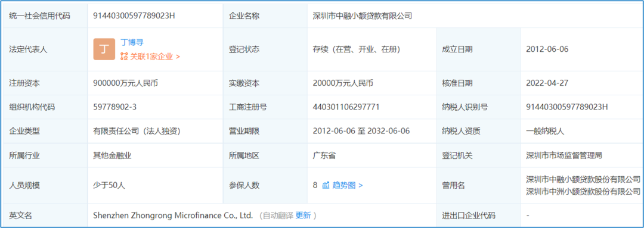Screen dimensions: 644x228
Task: Click the 登记机关 label cell
Action: pos(478,155)
